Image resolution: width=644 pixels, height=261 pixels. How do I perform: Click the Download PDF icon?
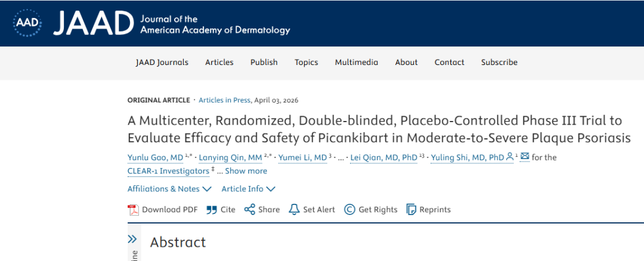(x=133, y=209)
